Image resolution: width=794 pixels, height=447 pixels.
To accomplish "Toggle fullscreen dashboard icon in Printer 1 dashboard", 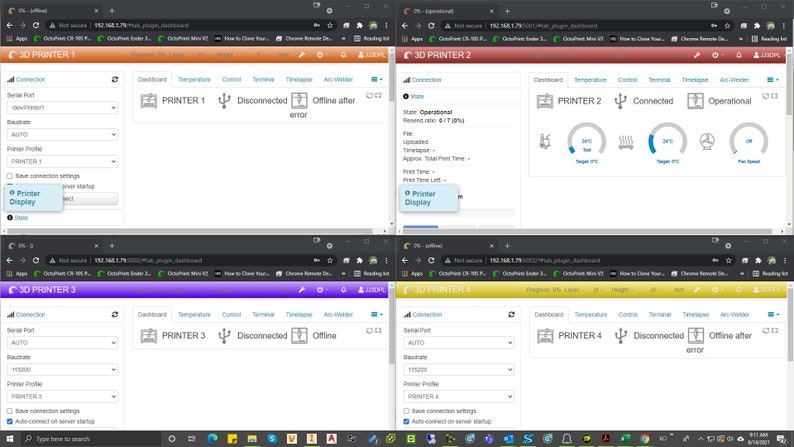I will click(378, 95).
